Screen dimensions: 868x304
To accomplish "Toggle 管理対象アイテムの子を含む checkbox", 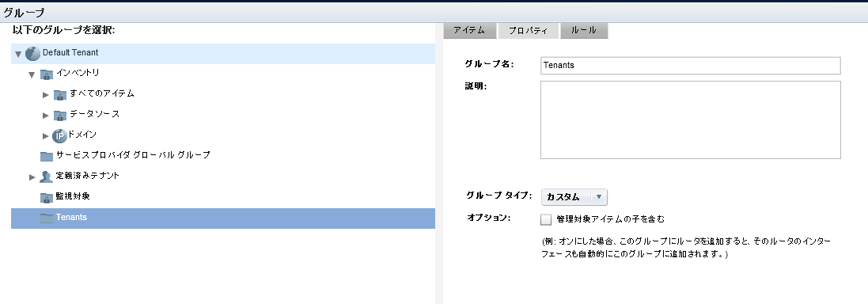I will pos(546,219).
